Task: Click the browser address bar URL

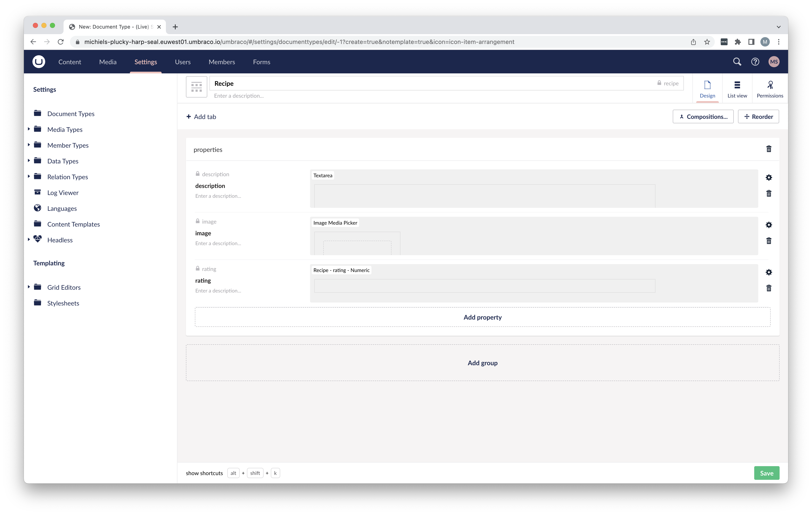Action: coord(299,42)
